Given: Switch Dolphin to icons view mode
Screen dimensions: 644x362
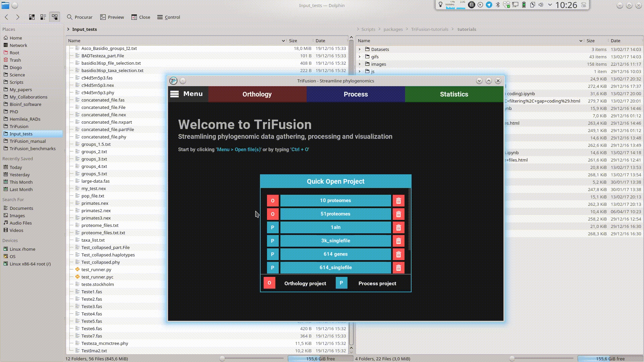Looking at the screenshot, I should 32,17.
